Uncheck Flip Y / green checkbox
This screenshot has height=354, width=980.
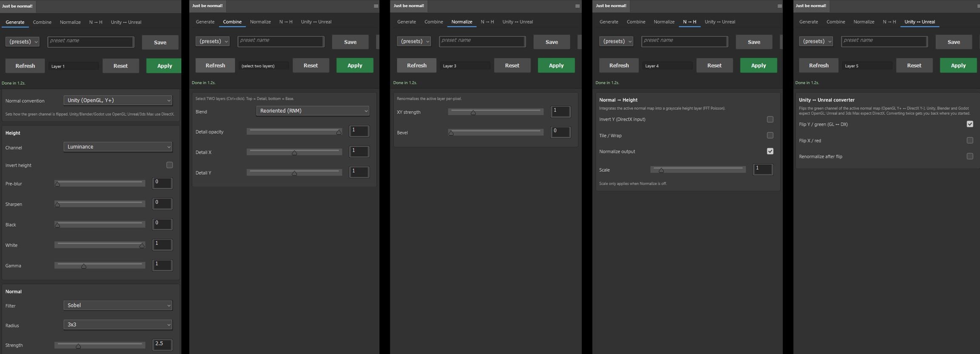coord(970,124)
